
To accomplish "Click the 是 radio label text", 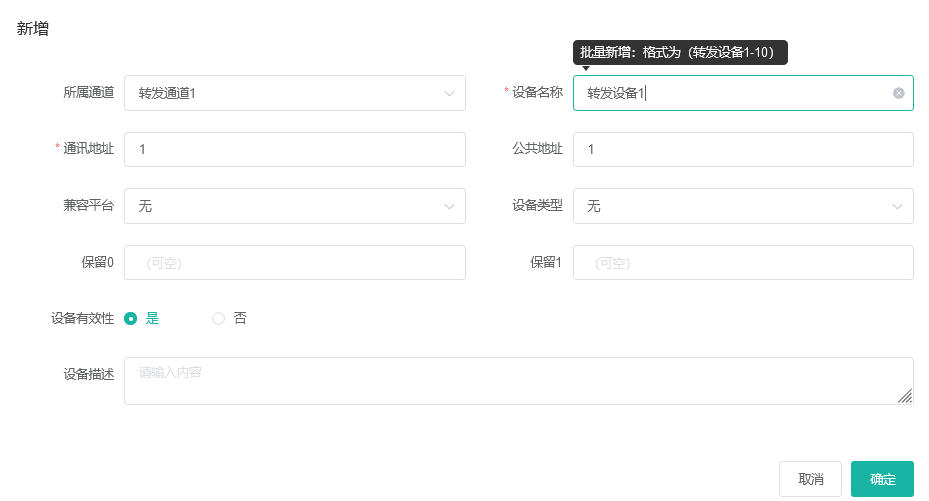I will pyautogui.click(x=152, y=319).
